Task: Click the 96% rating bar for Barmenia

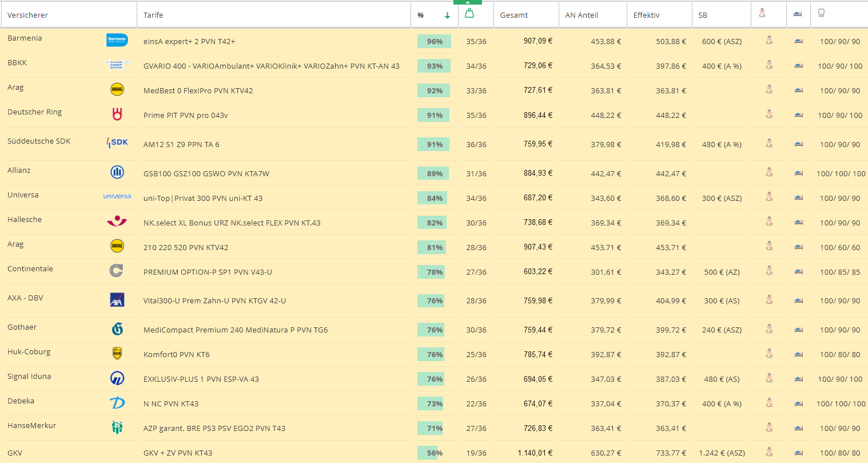Action: pyautogui.click(x=434, y=41)
